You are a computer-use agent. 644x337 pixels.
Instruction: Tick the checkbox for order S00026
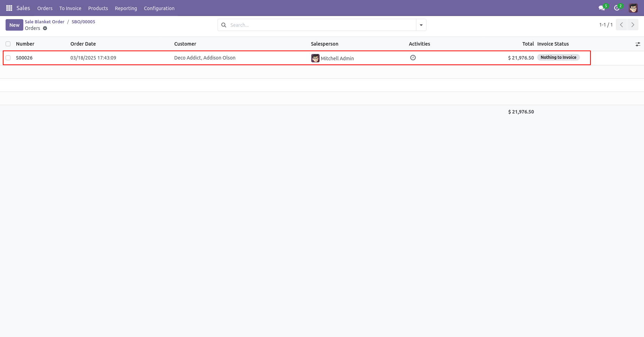pos(8,58)
